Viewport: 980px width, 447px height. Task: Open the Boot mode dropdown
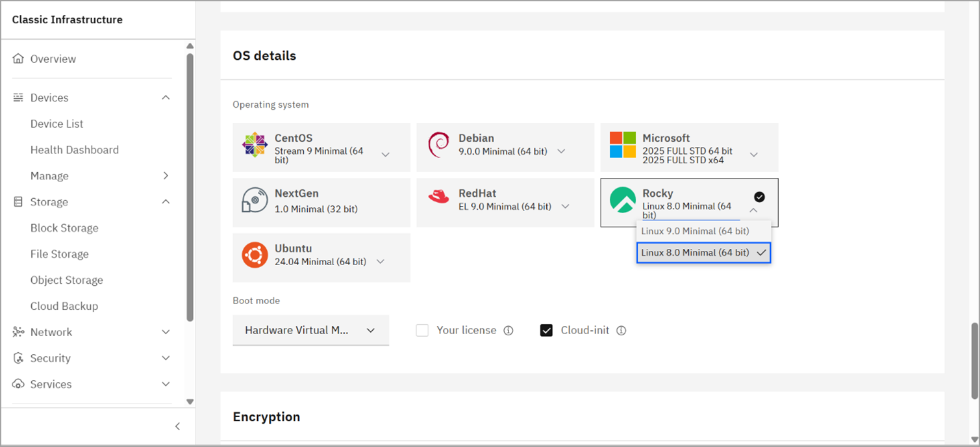tap(310, 330)
